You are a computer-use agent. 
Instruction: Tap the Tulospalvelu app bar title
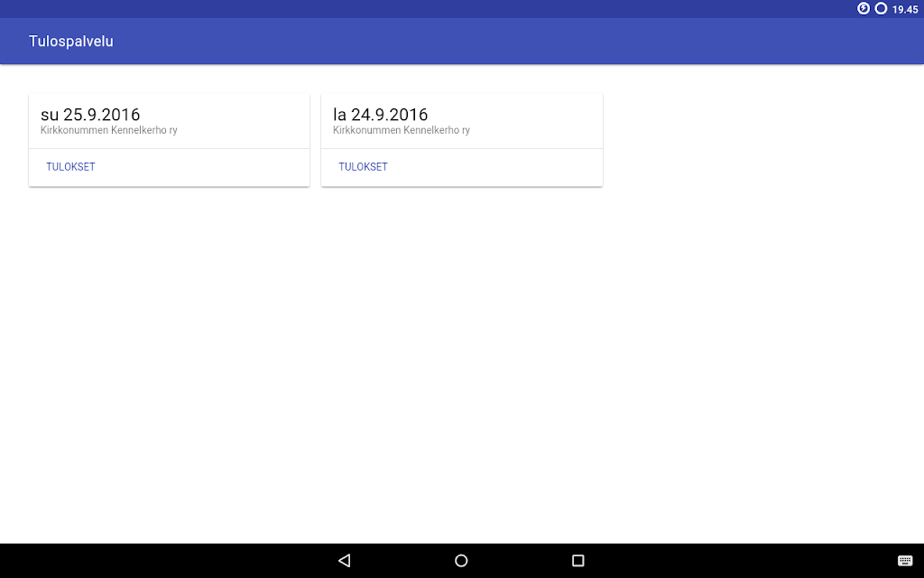pos(70,42)
